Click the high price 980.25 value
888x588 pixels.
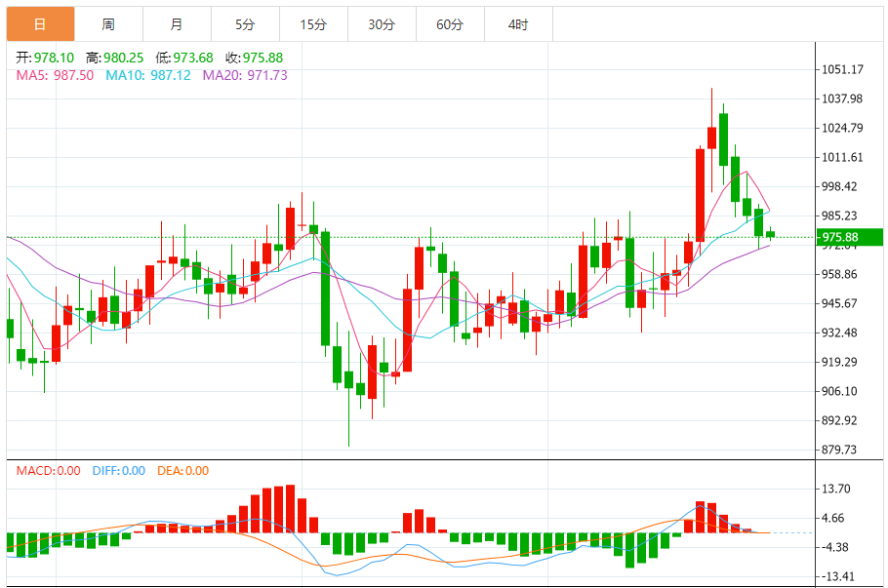[x=124, y=58]
